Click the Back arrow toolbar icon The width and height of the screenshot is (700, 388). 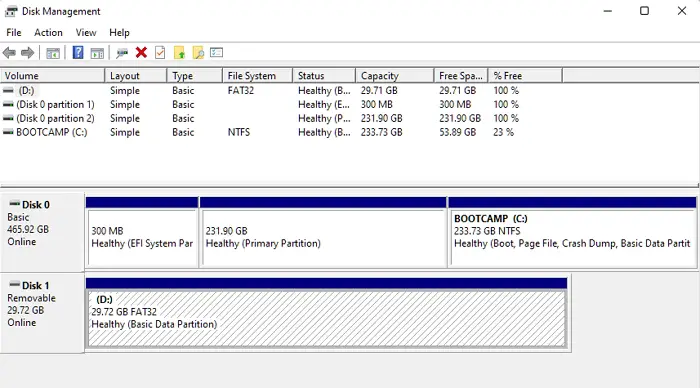click(x=9, y=53)
